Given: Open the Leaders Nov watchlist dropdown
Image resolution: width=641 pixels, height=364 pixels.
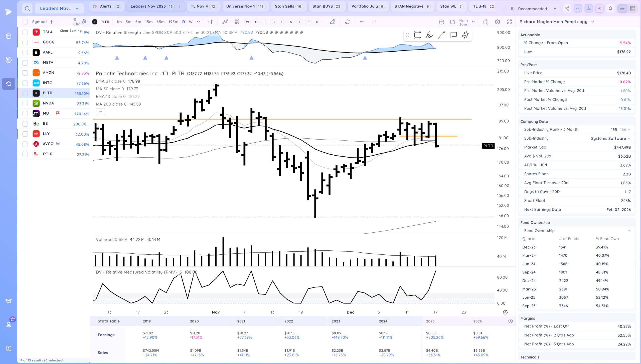Looking at the screenshot, I should 59,9.
